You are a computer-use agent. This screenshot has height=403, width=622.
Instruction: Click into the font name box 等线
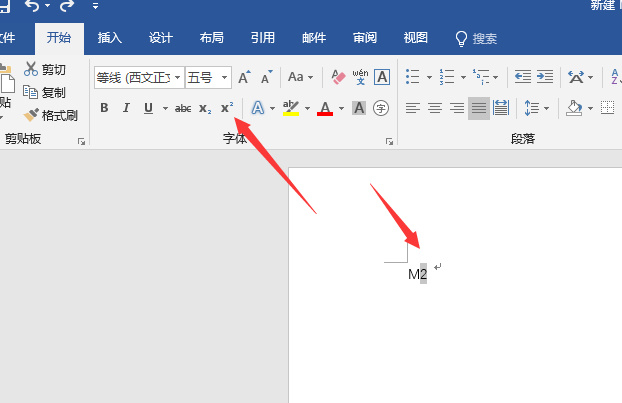click(x=134, y=77)
